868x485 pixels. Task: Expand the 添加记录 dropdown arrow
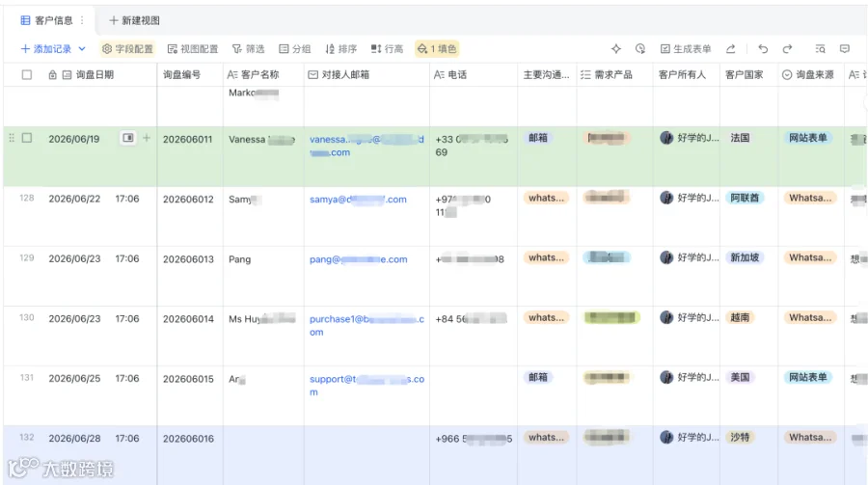(x=82, y=49)
